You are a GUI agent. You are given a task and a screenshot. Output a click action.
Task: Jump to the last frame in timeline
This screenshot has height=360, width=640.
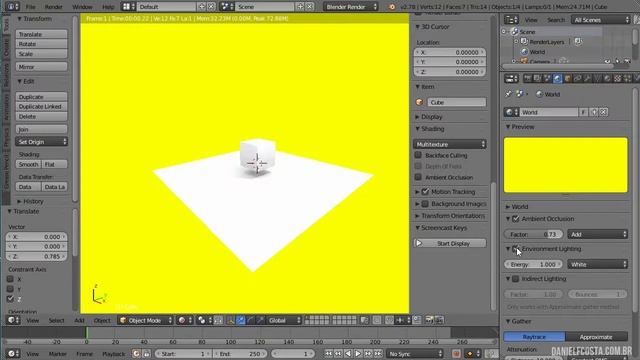click(378, 353)
